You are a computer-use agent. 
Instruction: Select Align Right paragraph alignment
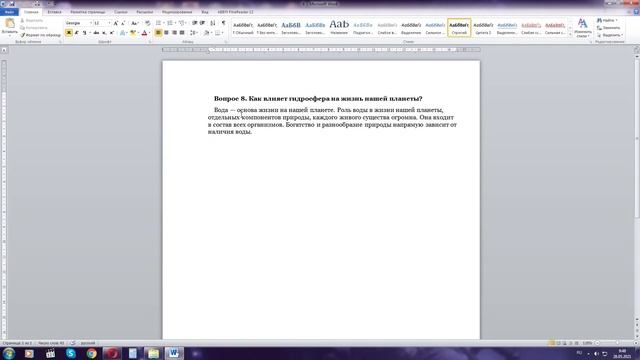pyautogui.click(x=174, y=33)
